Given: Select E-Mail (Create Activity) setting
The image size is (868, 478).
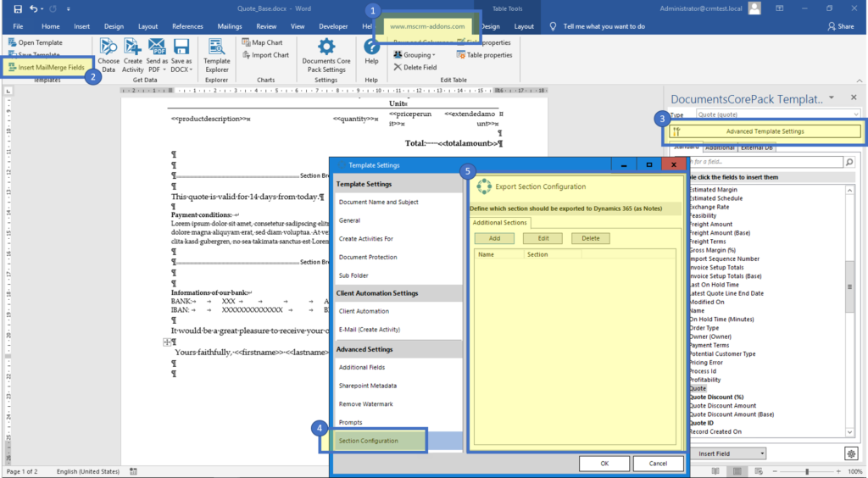Looking at the screenshot, I should click(370, 329).
